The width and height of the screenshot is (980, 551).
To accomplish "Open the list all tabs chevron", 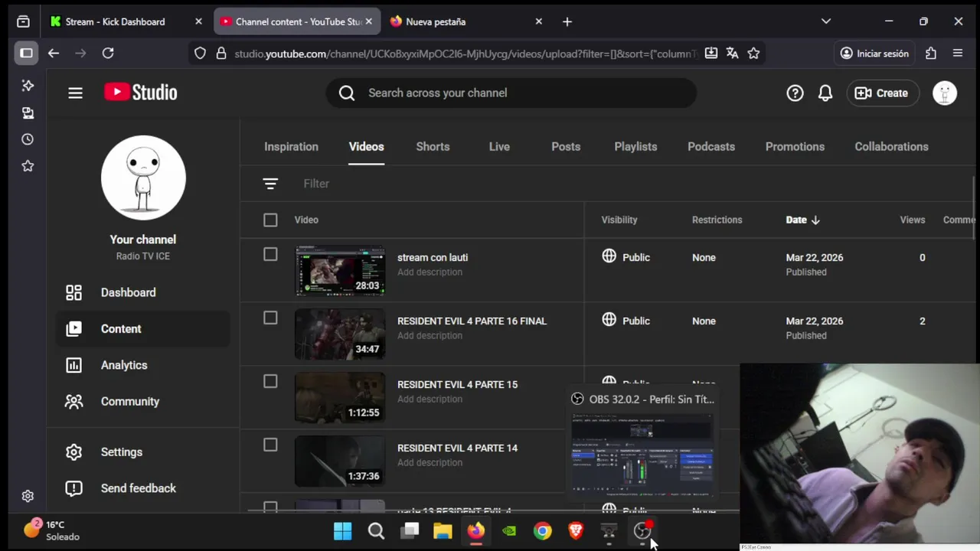I will 826,22.
